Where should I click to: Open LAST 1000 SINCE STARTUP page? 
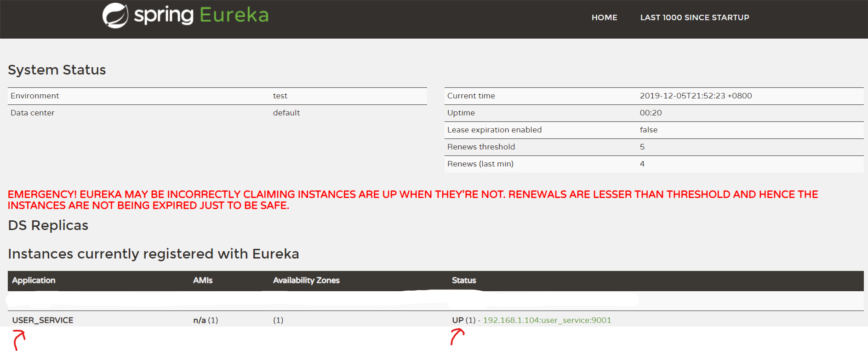coord(695,17)
